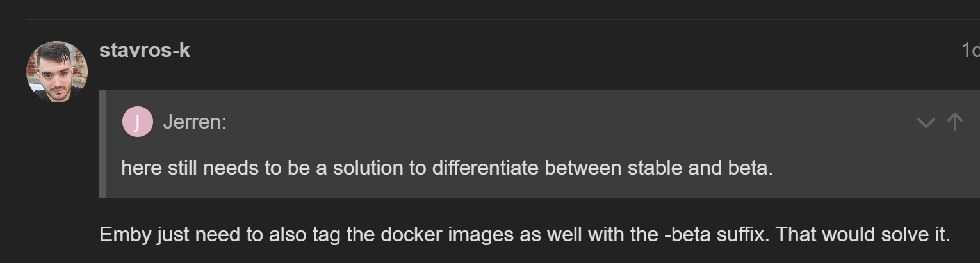The height and width of the screenshot is (263, 980).
Task: Jump to Jerren's original post arrow
Action: (954, 122)
